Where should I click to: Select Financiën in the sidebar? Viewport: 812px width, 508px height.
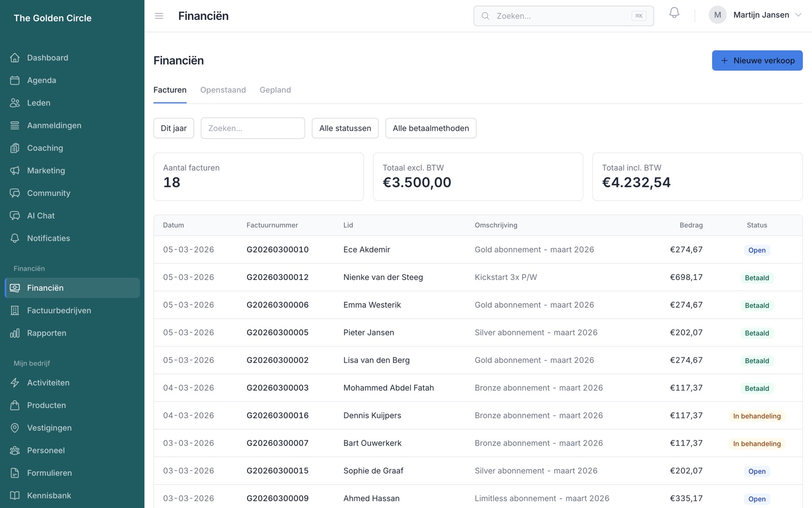pyautogui.click(x=72, y=288)
